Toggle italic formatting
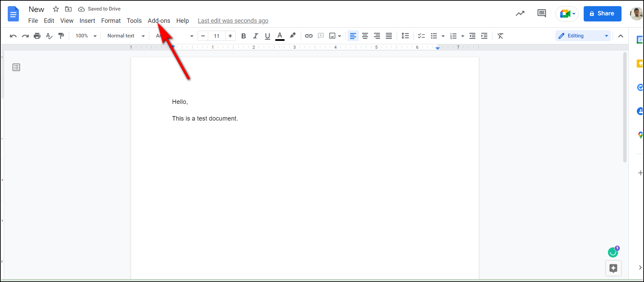Image resolution: width=644 pixels, height=282 pixels. pyautogui.click(x=256, y=36)
